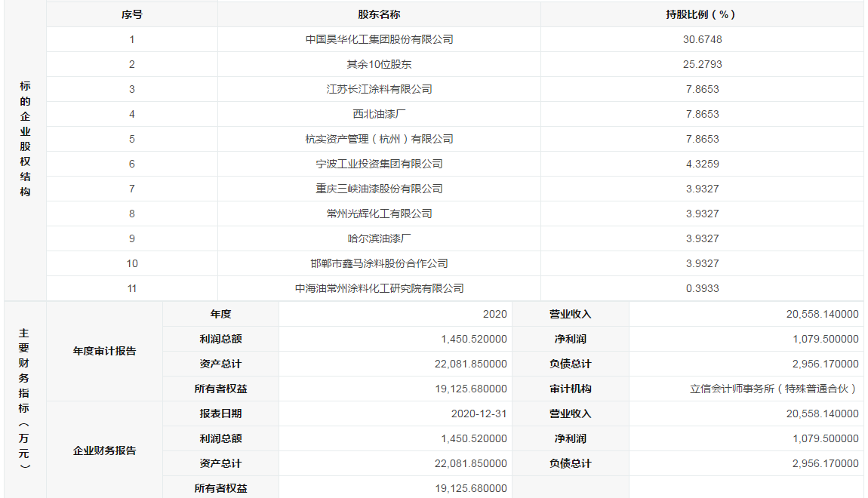Click 邯郸市鑫马涂料股份合作公司
The height and width of the screenshot is (498, 868).
point(379,263)
